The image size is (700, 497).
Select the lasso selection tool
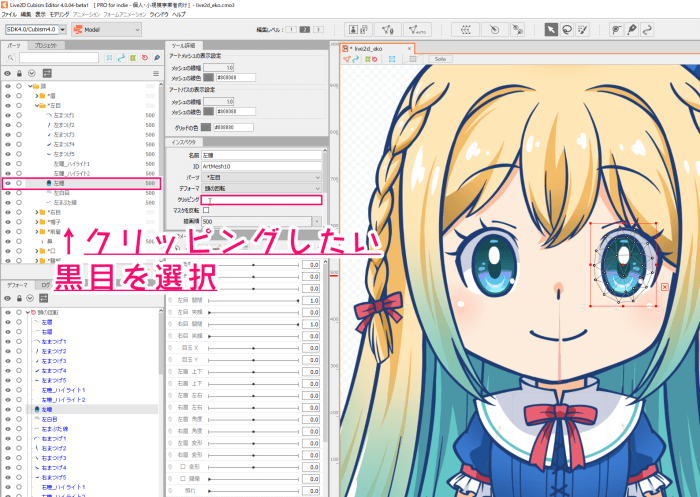point(567,29)
